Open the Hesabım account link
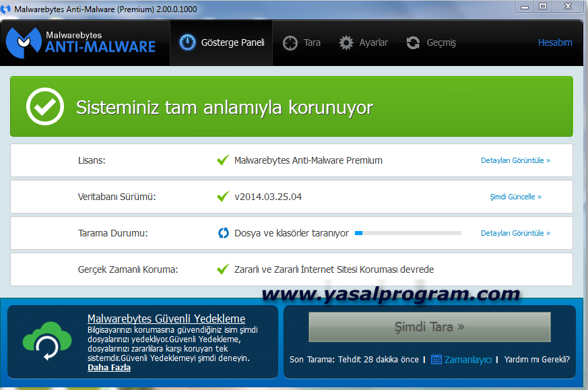Viewport: 588px width, 390px height. pos(554,42)
